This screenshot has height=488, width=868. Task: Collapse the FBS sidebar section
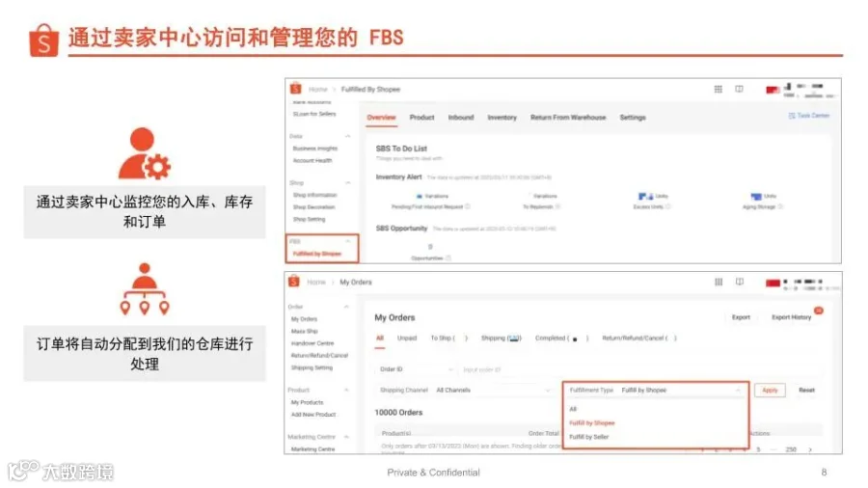[x=347, y=241]
